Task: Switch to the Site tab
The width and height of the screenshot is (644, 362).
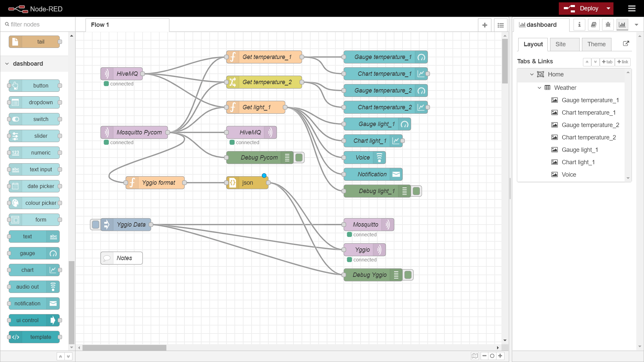Action: point(564,44)
